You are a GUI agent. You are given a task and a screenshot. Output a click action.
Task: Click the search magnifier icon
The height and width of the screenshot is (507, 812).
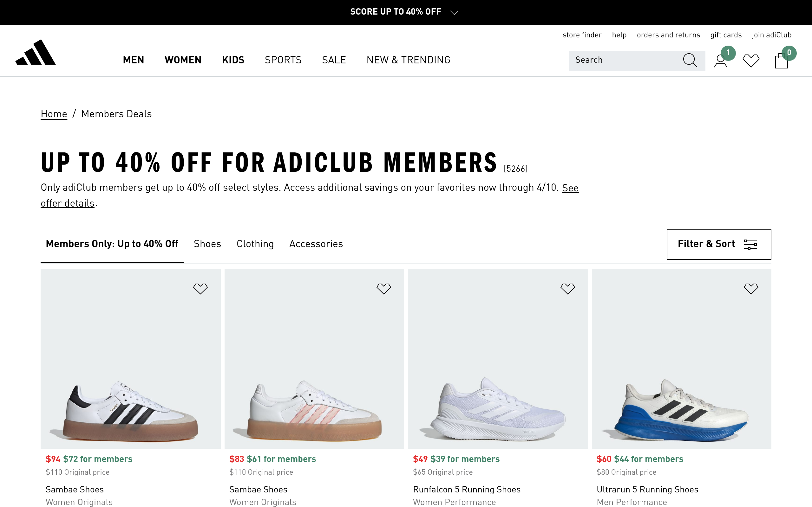[690, 60]
